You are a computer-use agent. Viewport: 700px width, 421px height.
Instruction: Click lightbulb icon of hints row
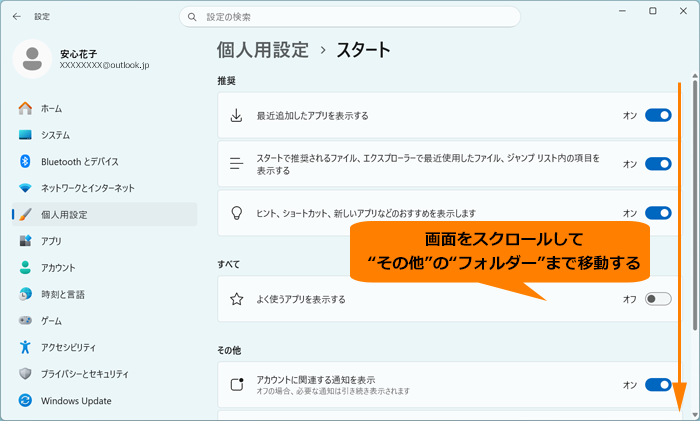(236, 213)
